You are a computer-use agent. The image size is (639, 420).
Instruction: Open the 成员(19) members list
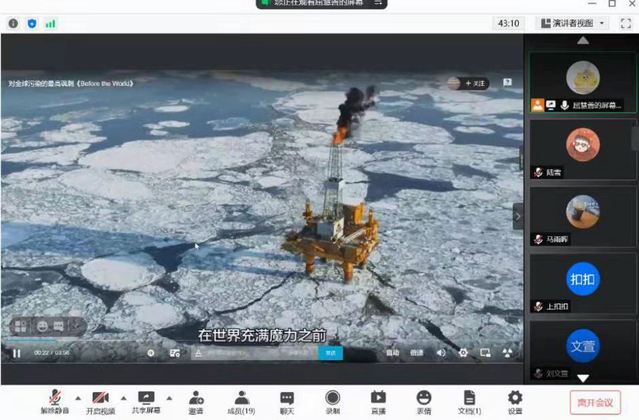coord(241,402)
